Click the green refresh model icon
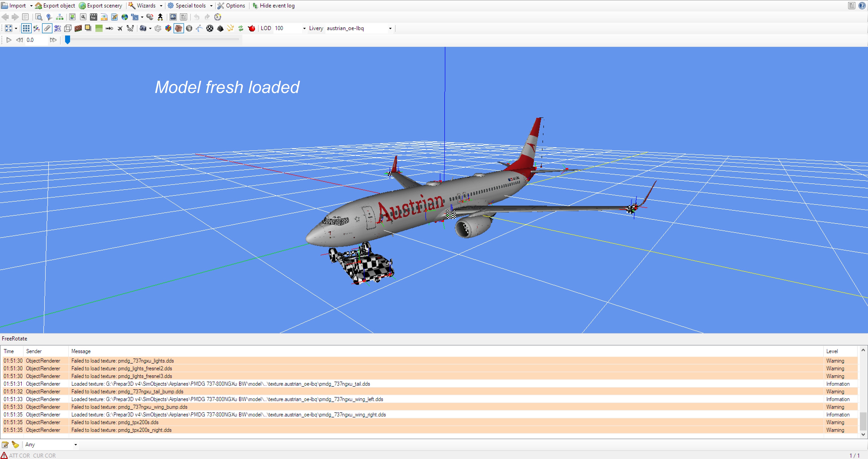 pyautogui.click(x=241, y=28)
